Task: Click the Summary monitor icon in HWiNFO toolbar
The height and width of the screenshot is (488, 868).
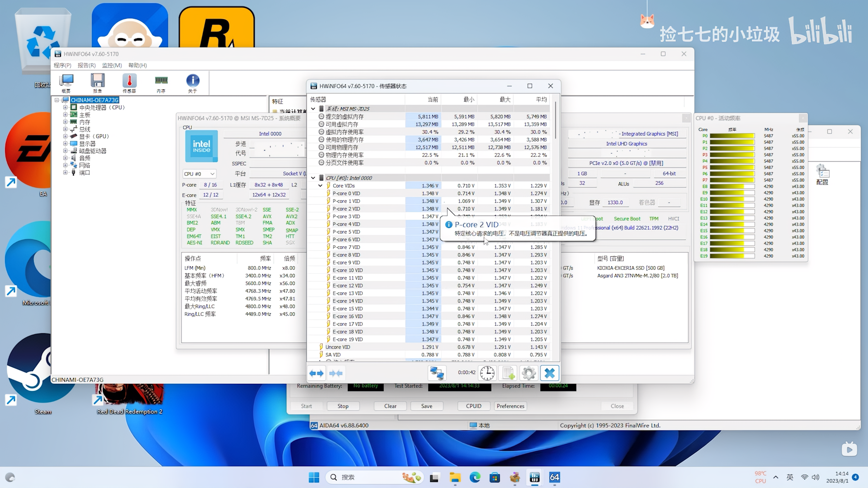Action: click(66, 82)
